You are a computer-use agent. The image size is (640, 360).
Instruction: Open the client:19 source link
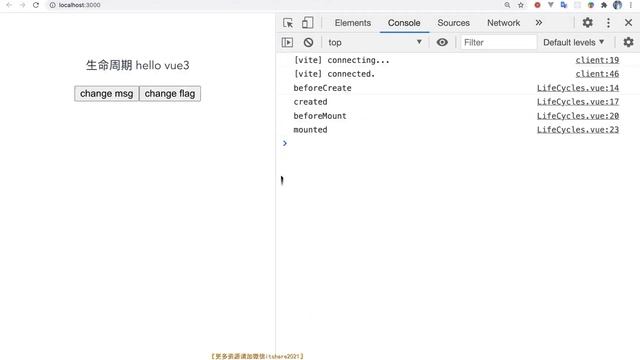(x=597, y=60)
